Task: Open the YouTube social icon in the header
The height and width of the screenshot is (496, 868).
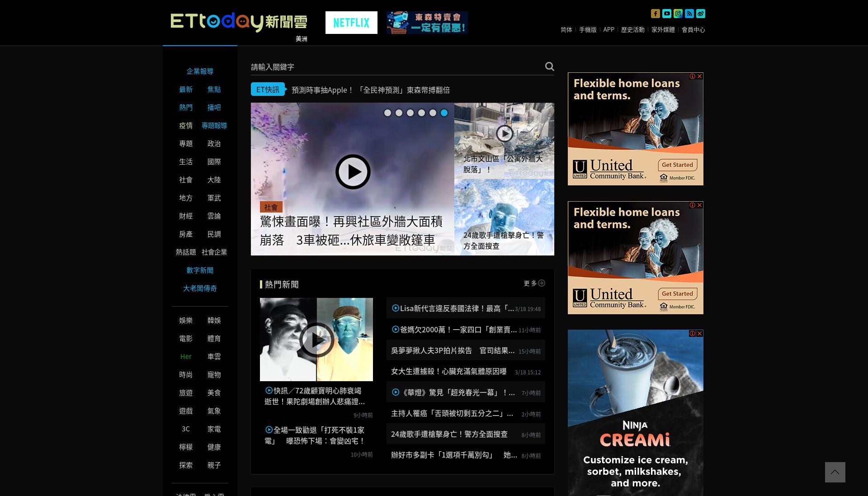Action: 667,14
